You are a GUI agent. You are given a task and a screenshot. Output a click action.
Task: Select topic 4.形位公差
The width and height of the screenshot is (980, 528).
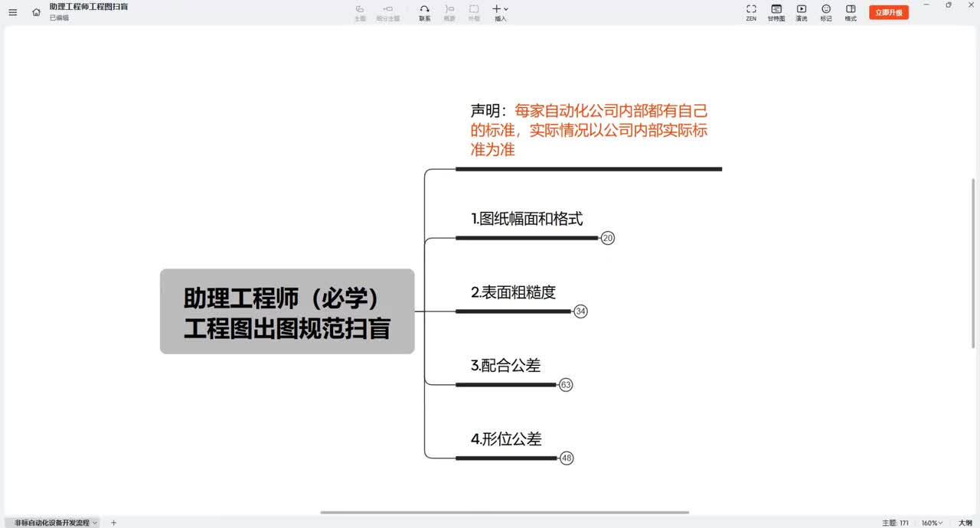[x=506, y=439]
